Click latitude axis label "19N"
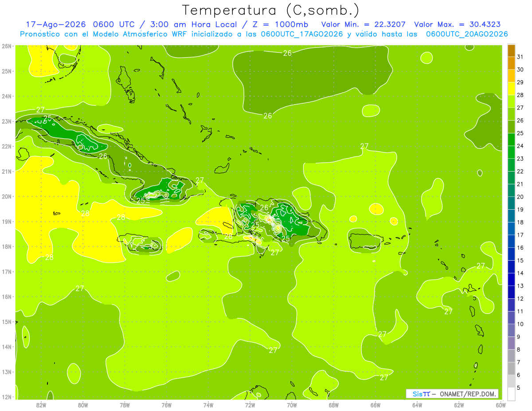The height and width of the screenshot is (411, 532). (7, 222)
